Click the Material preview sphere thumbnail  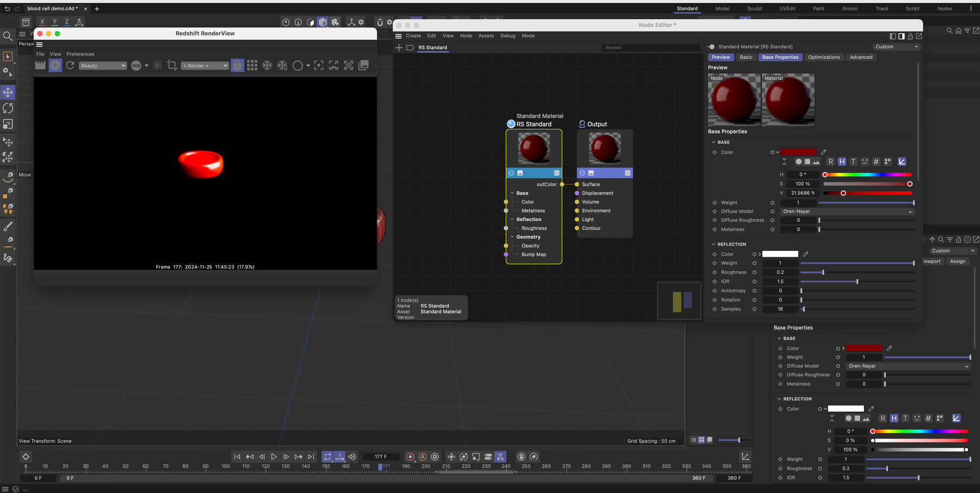[788, 99]
